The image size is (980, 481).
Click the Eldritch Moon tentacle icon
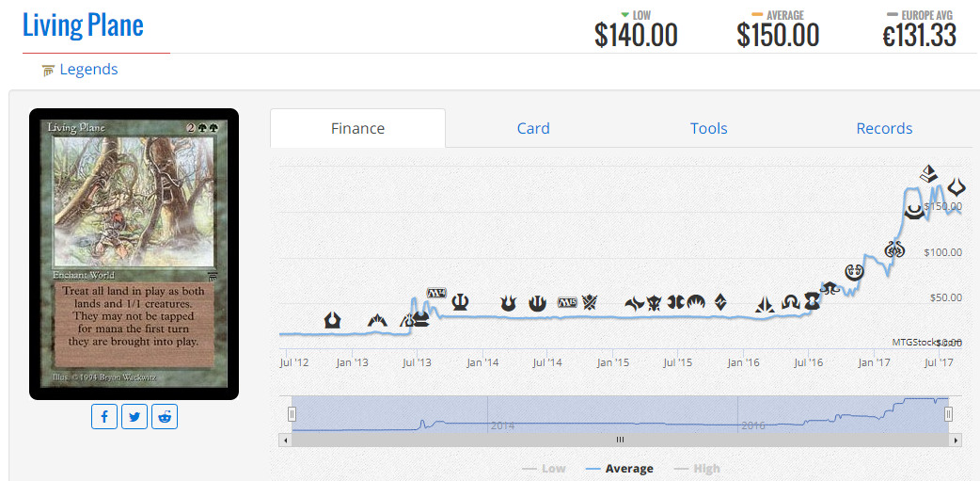830,287
